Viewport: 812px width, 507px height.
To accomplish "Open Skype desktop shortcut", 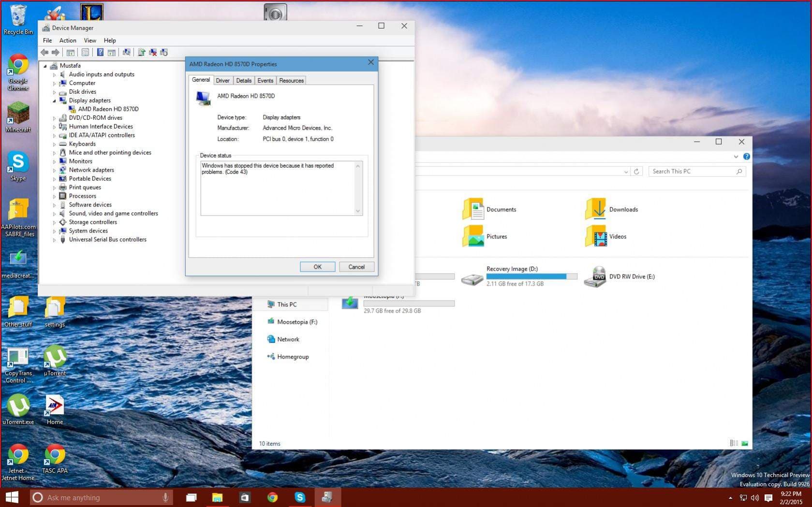I will point(18,166).
